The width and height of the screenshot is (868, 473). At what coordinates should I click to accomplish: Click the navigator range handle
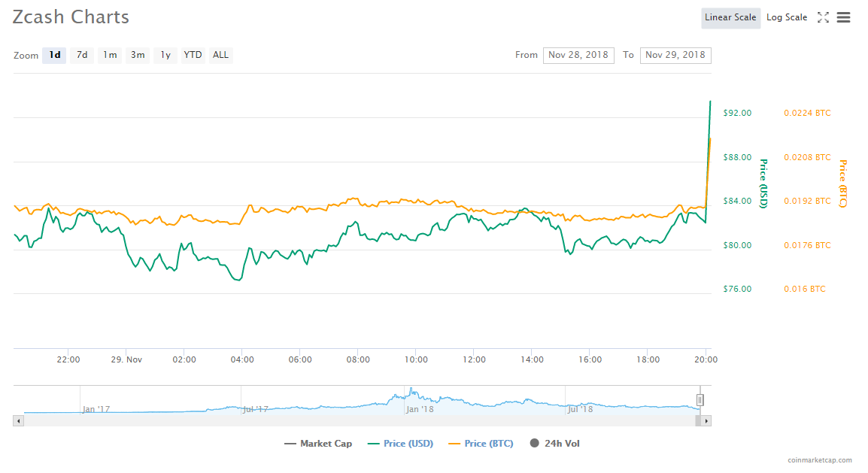click(700, 400)
